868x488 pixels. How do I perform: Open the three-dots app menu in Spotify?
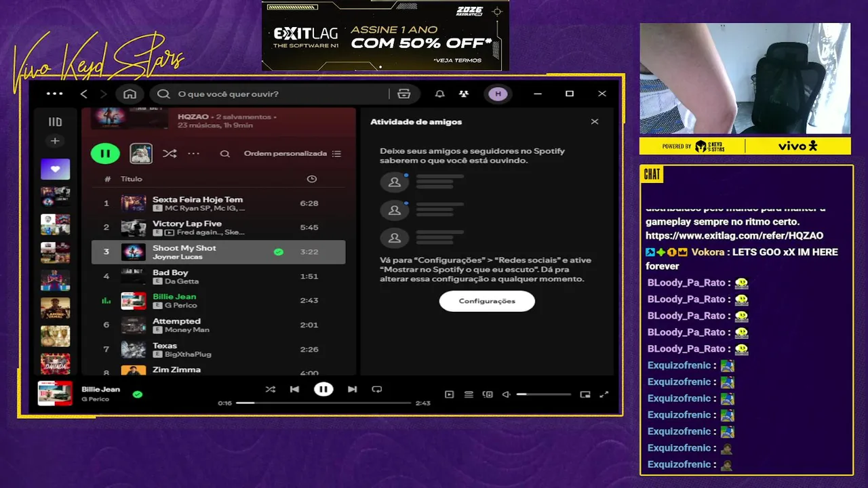[55, 94]
